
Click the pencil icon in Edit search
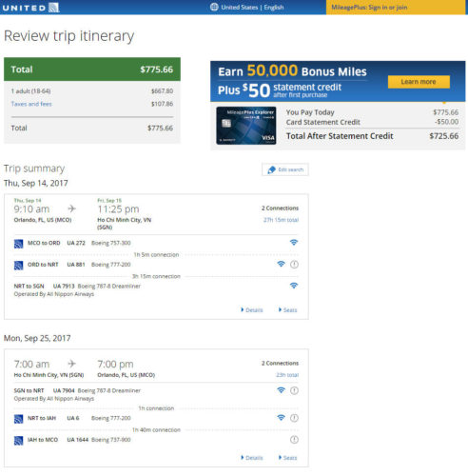271,169
